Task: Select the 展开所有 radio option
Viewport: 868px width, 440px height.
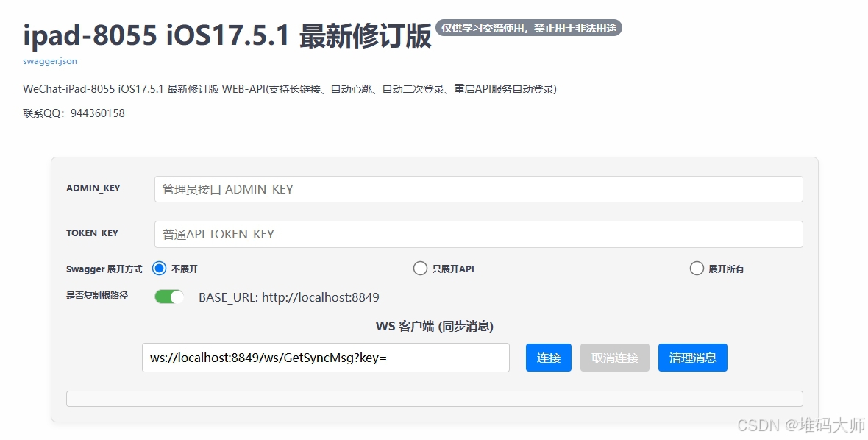Action: click(697, 269)
